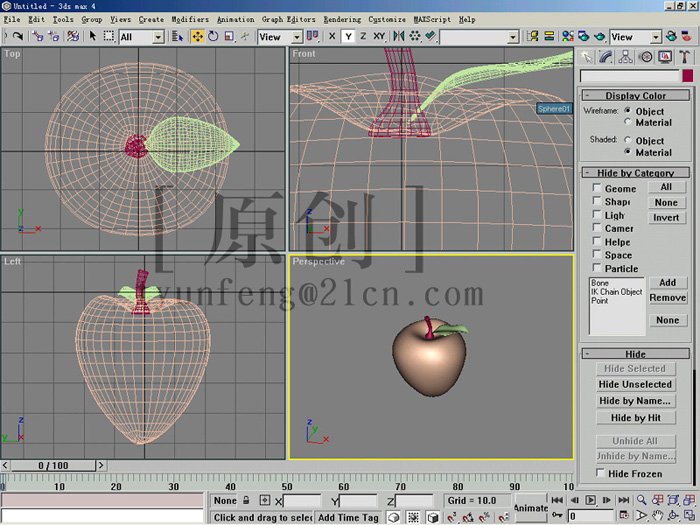
Task: Select Shaded Object radio button
Action: 628,140
